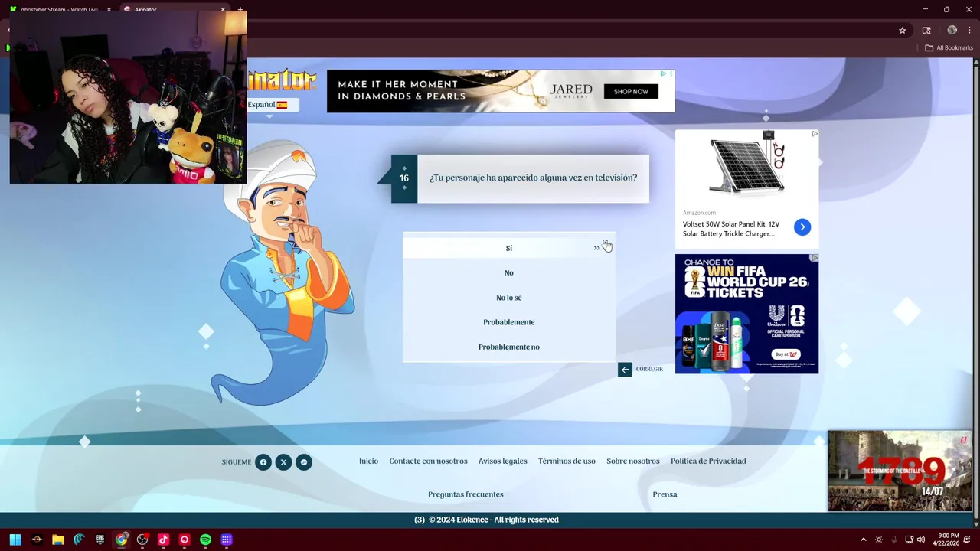Open Akinator's Facebook page icon
Screen dimensions: 980x551
click(263, 462)
